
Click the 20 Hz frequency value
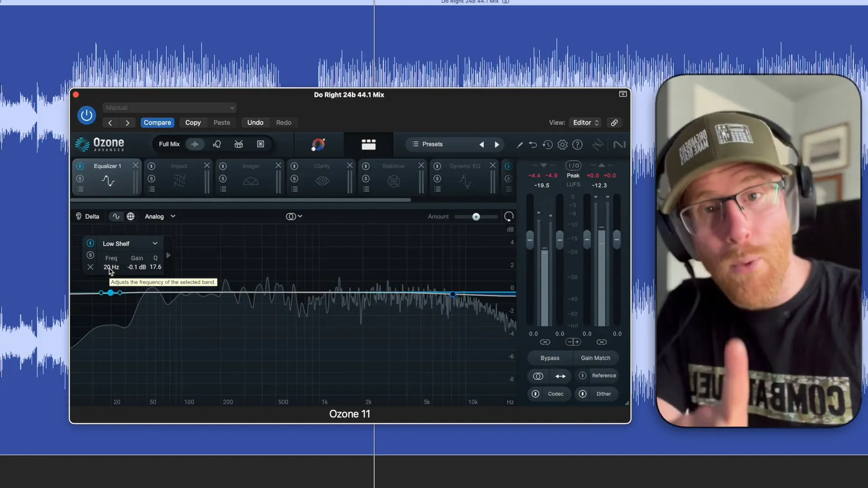111,267
